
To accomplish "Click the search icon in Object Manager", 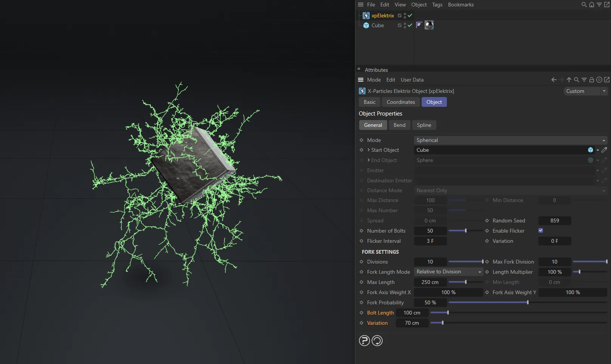I will pos(584,5).
